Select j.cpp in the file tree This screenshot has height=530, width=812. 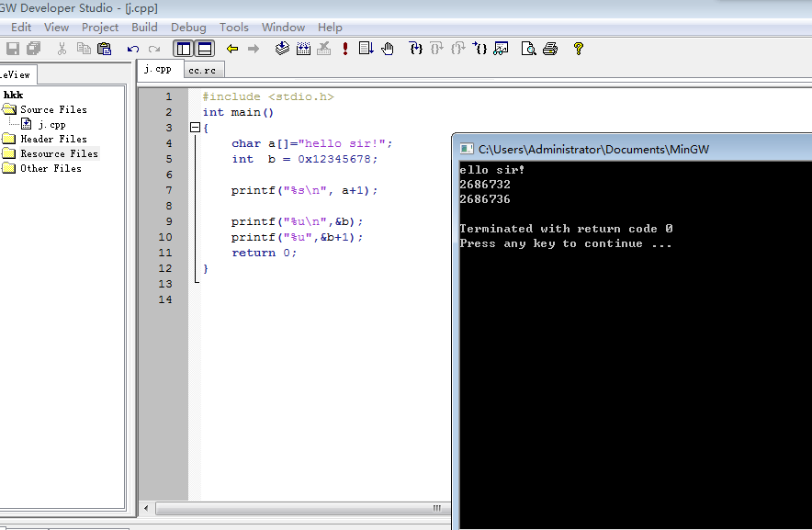pos(51,124)
